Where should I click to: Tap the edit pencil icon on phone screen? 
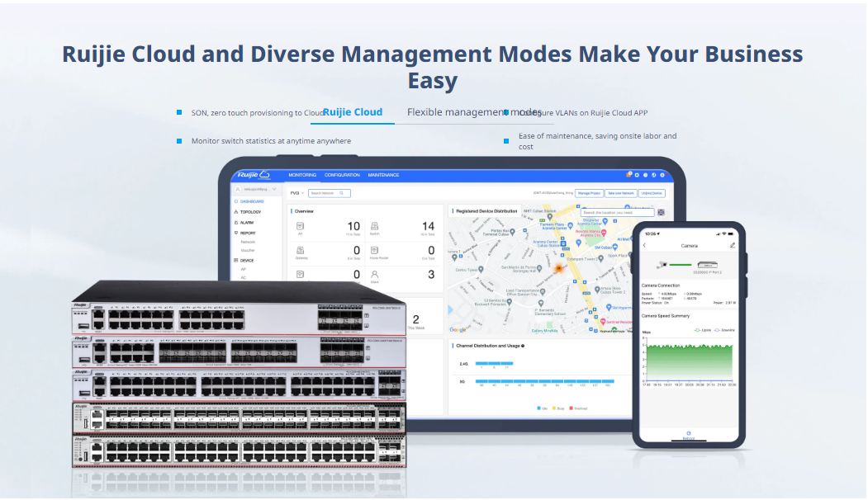click(732, 246)
